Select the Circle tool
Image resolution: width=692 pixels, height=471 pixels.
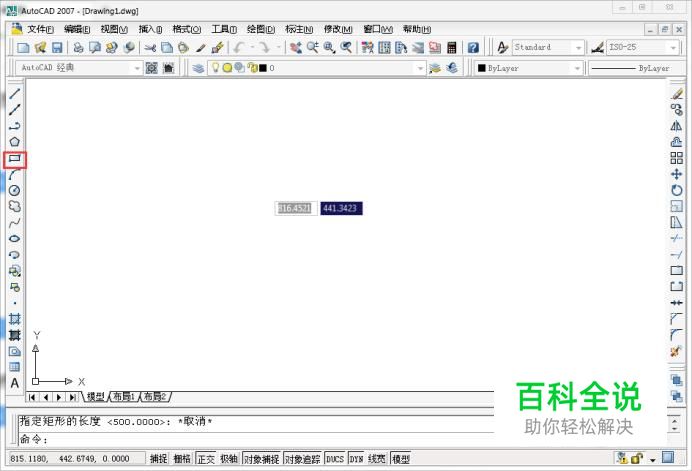[15, 191]
